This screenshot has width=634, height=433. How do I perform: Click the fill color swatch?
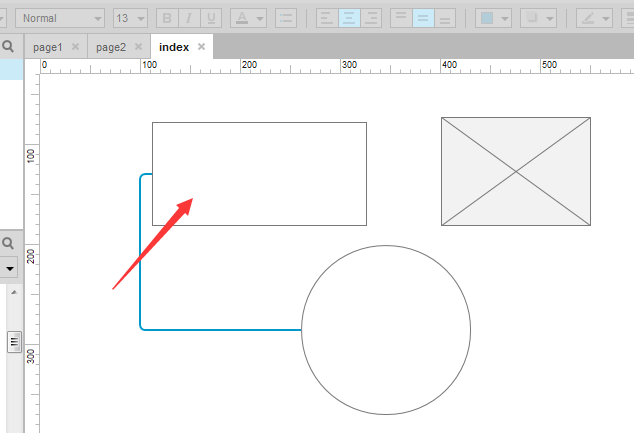(x=487, y=18)
